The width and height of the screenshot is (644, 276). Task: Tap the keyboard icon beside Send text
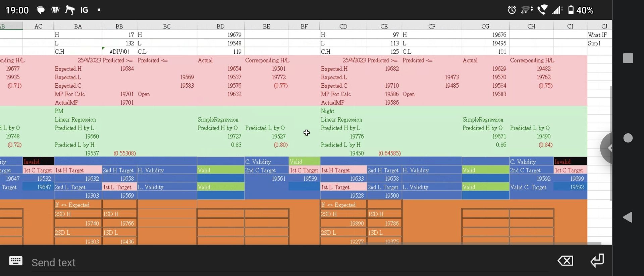15,261
